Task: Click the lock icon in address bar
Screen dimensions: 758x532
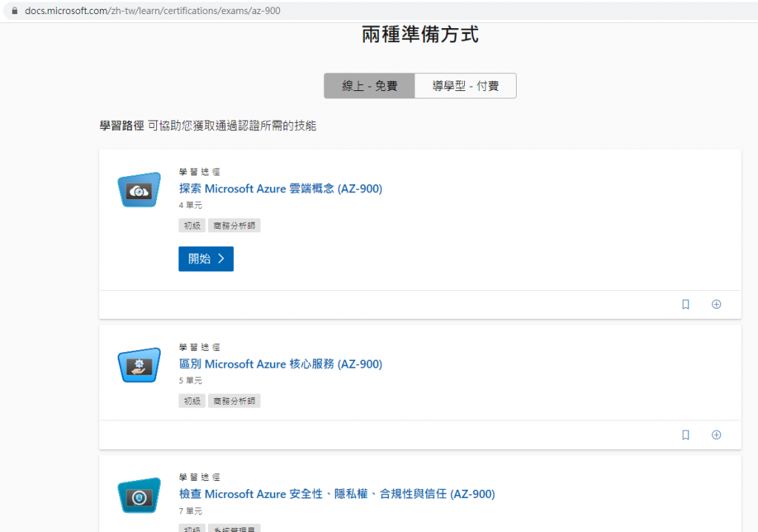Action: (x=15, y=10)
